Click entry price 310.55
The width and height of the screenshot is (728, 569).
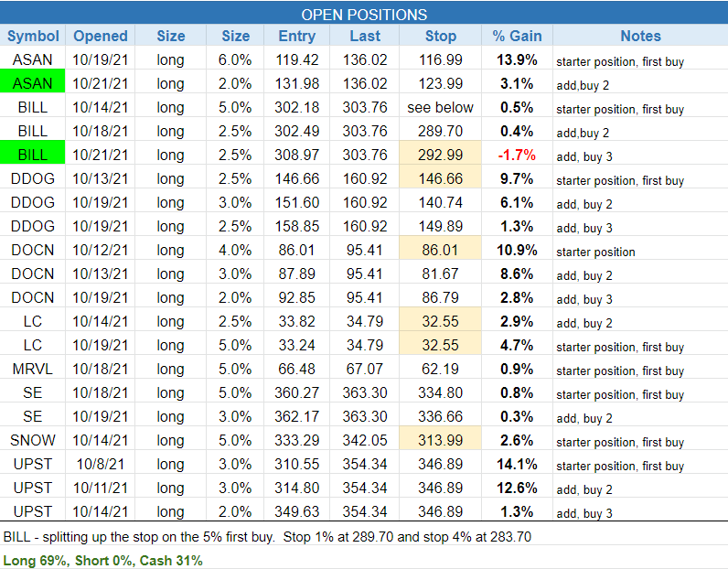296,464
